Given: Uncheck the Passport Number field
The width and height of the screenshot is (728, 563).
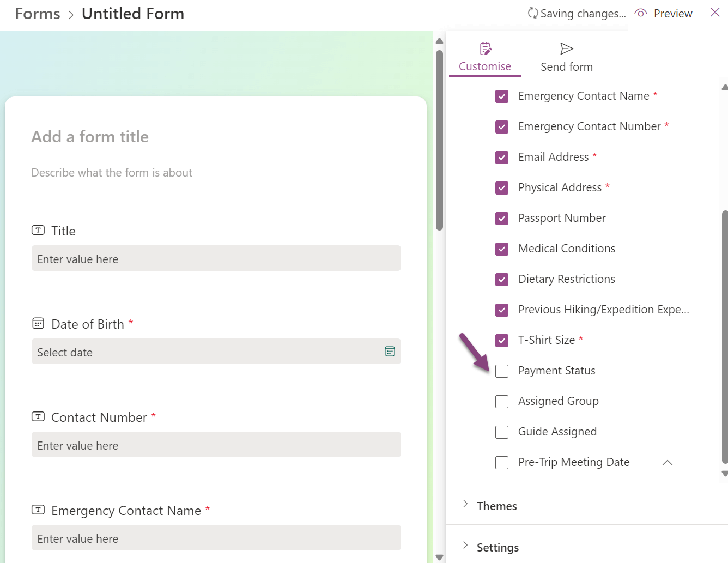Looking at the screenshot, I should [502, 219].
